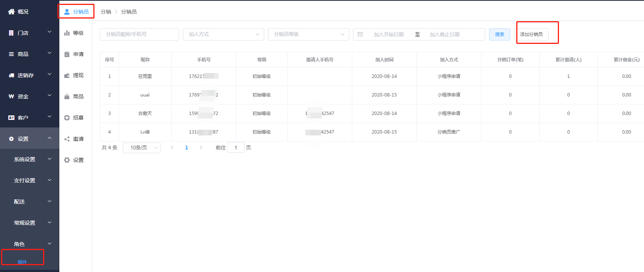
Task: Click the nickname cell Lv绿
Action: coord(145,132)
